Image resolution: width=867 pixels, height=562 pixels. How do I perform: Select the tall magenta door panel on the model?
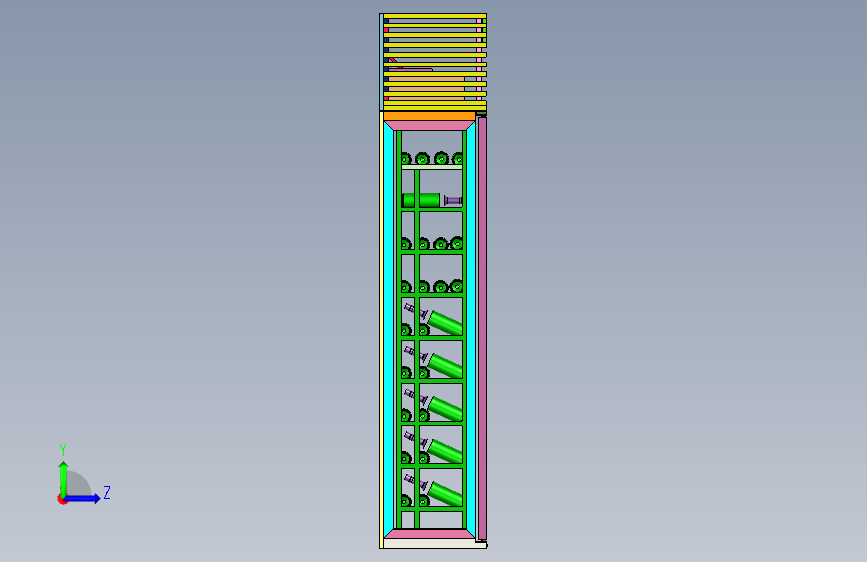[482, 328]
